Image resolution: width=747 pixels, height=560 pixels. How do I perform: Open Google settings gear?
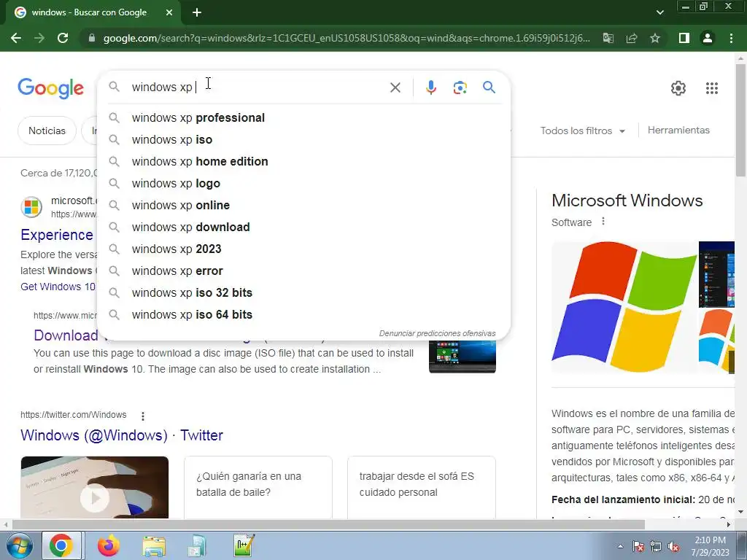[678, 88]
